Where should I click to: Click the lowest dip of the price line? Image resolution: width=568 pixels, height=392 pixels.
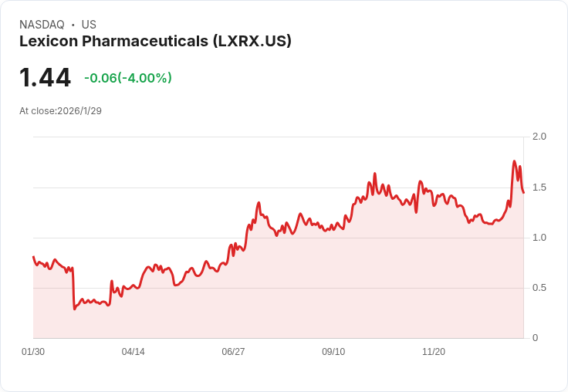75,309
